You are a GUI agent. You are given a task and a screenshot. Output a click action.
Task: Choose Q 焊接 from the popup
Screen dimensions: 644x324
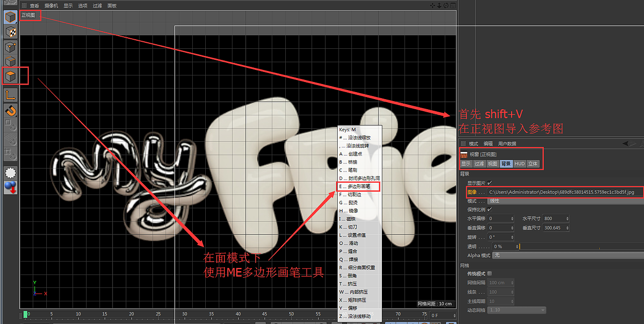359,260
